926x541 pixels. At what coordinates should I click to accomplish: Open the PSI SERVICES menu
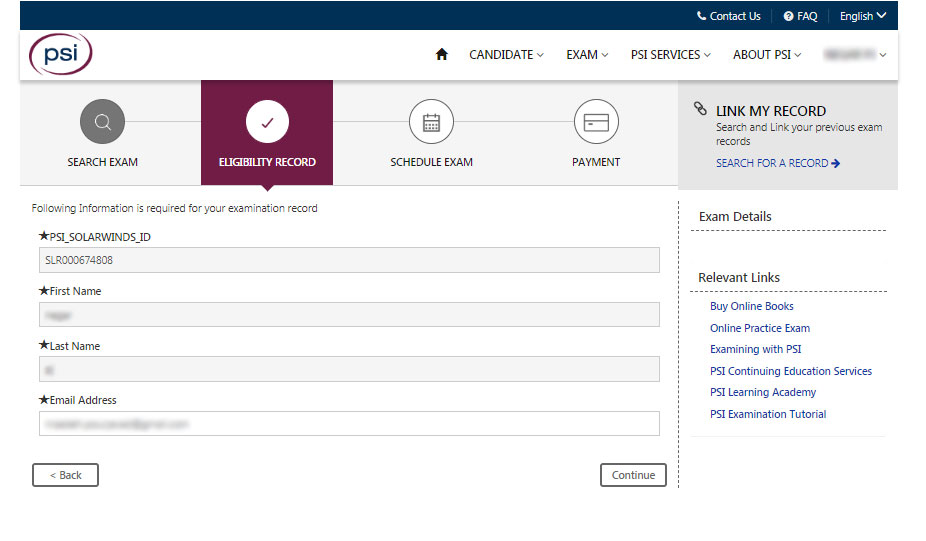[670, 54]
